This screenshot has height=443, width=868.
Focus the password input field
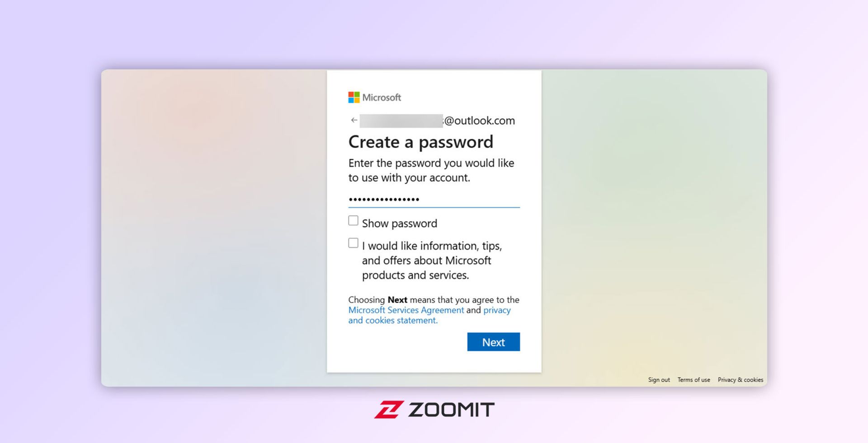pyautogui.click(x=434, y=199)
